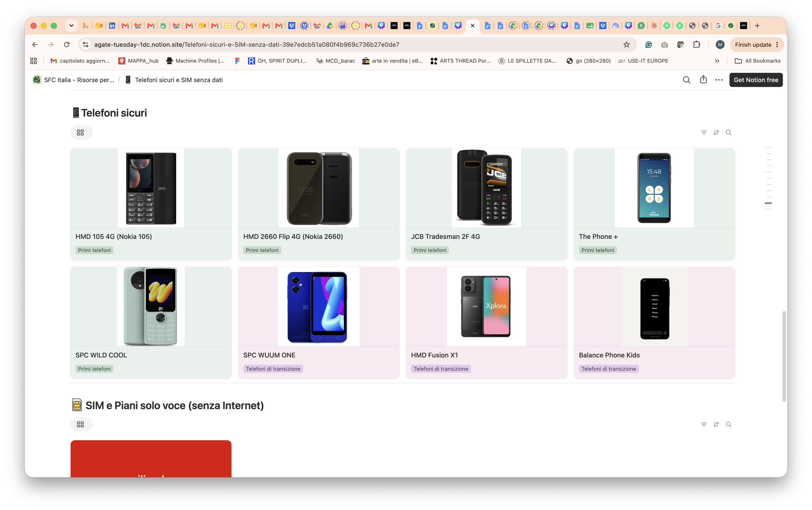Switch to the LinkedIn tab
Viewport: 812px width, 510px height.
(112, 26)
